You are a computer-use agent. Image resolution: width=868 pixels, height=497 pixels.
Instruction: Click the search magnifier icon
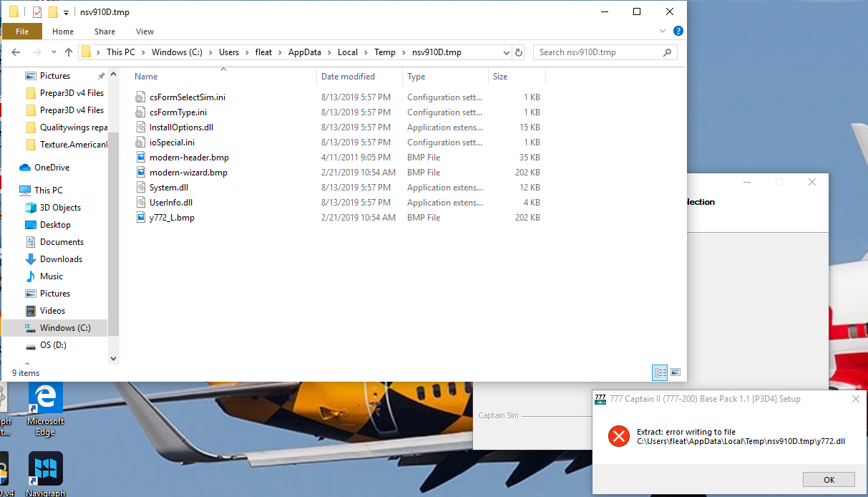click(x=665, y=52)
